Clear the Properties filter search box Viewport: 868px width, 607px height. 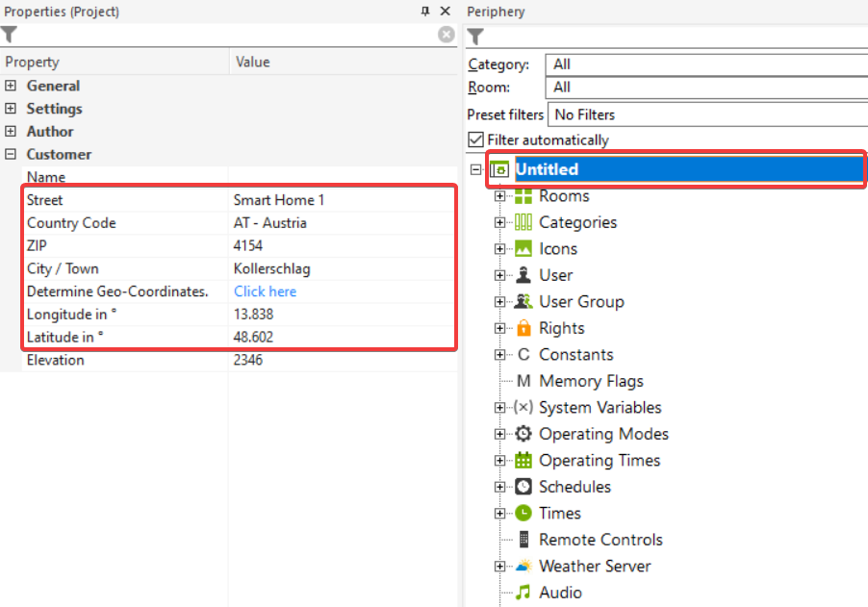tap(446, 35)
